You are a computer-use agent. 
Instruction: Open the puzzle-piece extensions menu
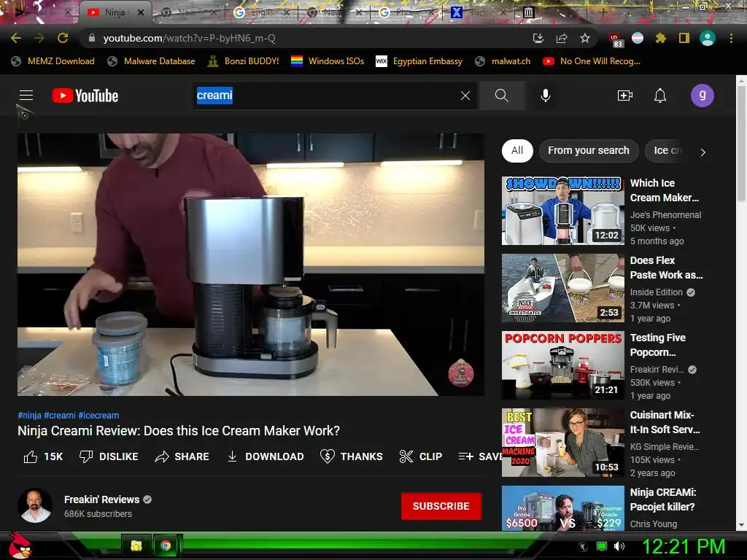pos(661,38)
